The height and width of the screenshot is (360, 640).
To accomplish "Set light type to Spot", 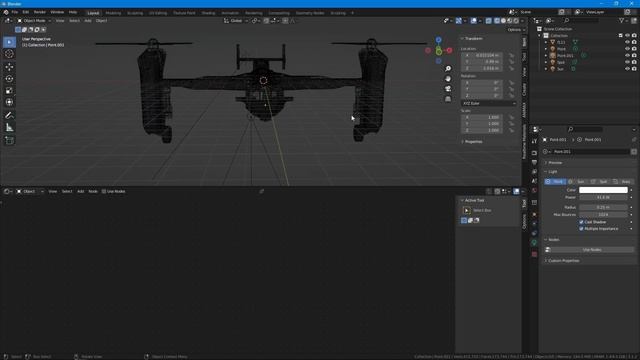I will (x=600, y=182).
